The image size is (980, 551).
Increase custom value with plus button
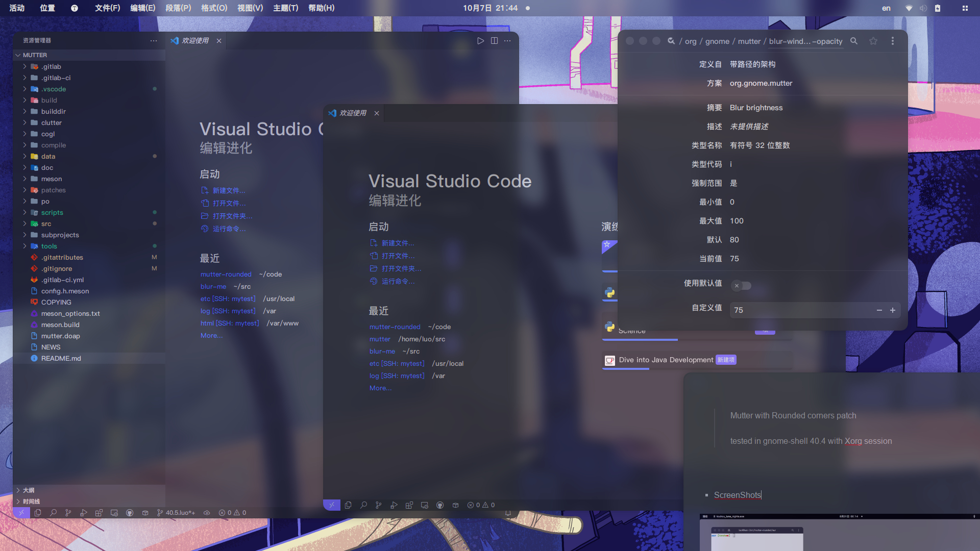[x=893, y=310]
